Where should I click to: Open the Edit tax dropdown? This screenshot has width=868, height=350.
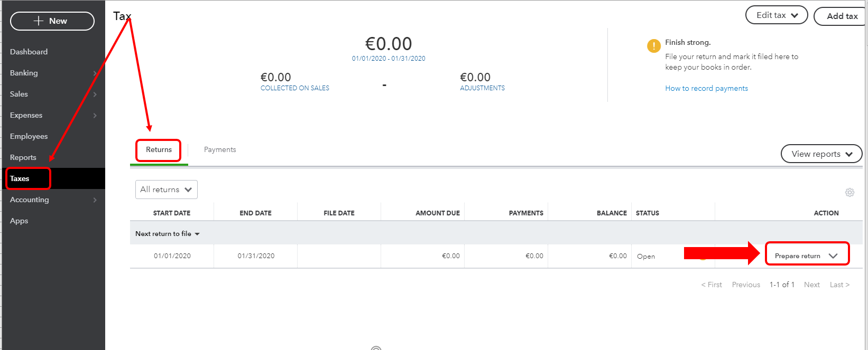click(776, 15)
